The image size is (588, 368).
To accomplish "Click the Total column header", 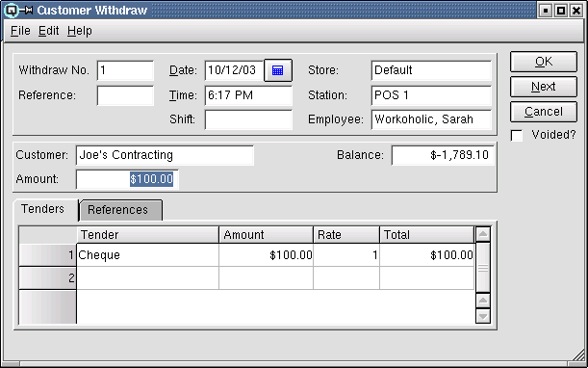I will click(x=426, y=235).
